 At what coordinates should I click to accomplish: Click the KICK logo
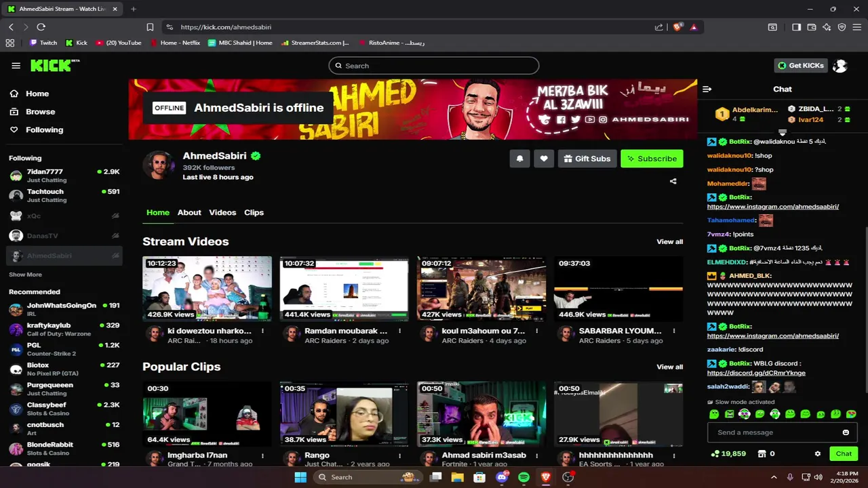tap(54, 65)
